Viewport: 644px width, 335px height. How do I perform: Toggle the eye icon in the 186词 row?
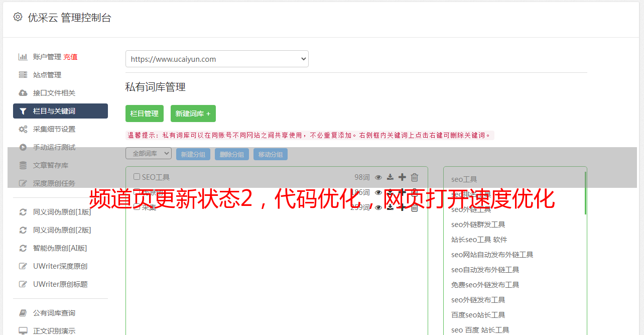point(378,192)
